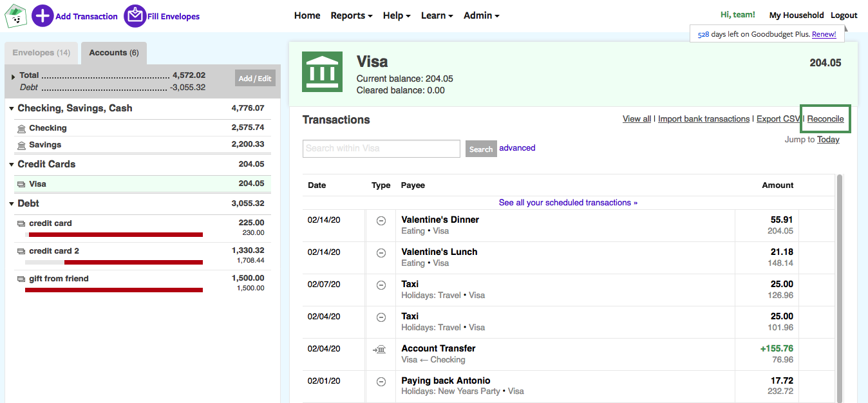Focus the Search within Visa field

(381, 149)
